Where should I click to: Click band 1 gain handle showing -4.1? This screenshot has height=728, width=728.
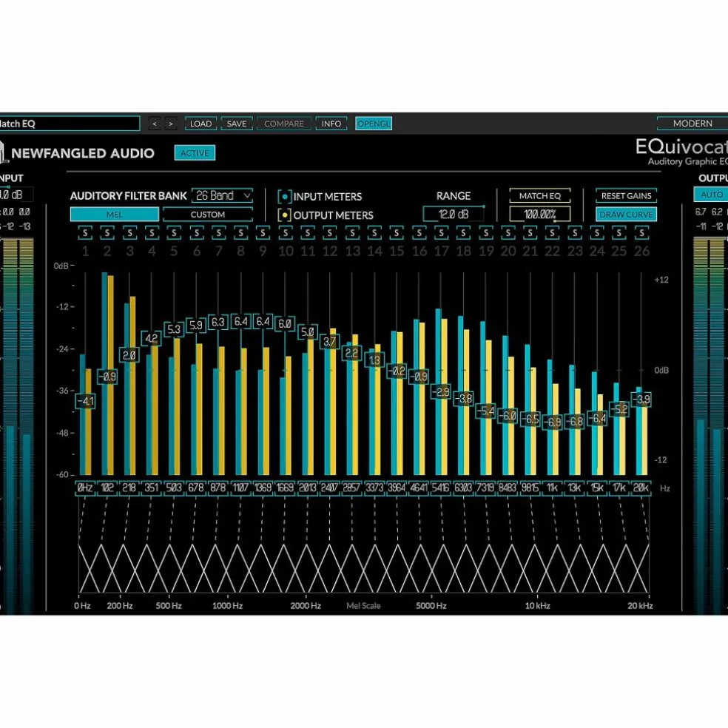tap(85, 401)
